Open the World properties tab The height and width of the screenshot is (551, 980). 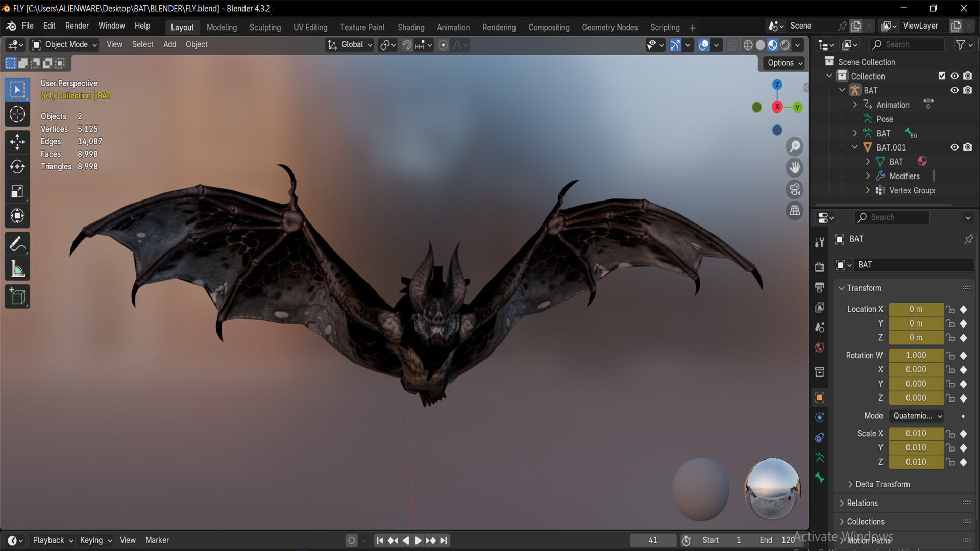(x=820, y=347)
